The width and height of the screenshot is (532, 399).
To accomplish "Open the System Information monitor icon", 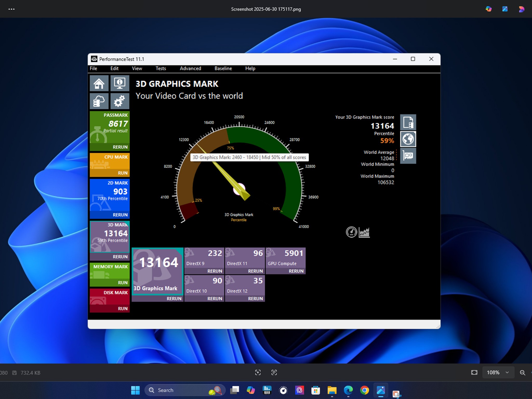I will click(x=120, y=83).
